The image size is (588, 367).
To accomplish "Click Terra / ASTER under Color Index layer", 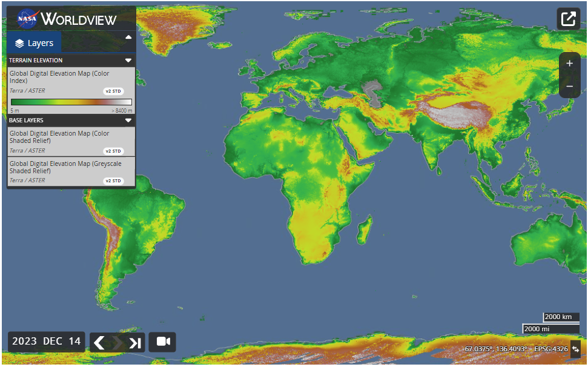I will [x=27, y=91].
